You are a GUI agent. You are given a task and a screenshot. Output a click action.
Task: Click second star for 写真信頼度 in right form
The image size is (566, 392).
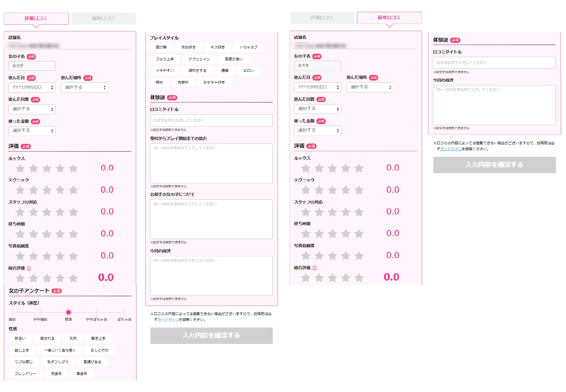pos(319,256)
